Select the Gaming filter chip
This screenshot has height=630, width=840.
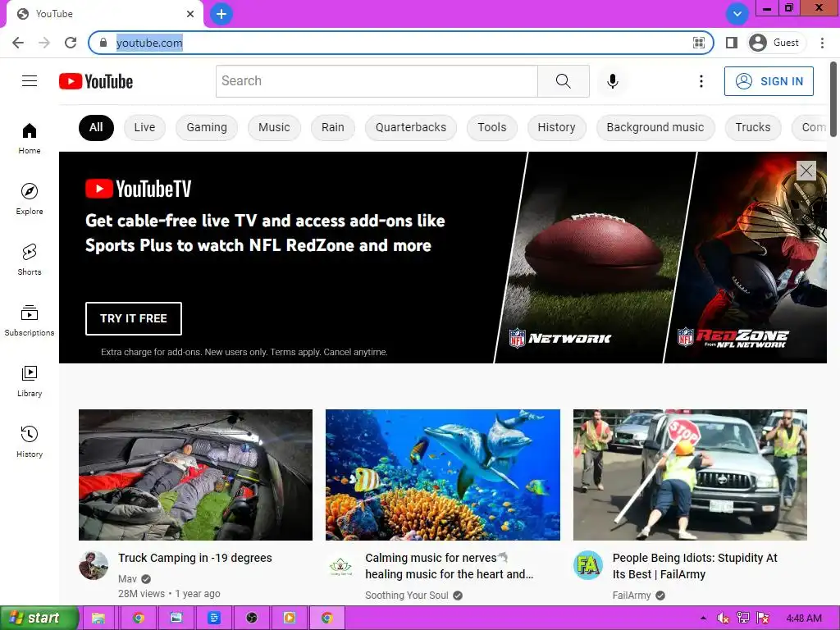coord(207,127)
